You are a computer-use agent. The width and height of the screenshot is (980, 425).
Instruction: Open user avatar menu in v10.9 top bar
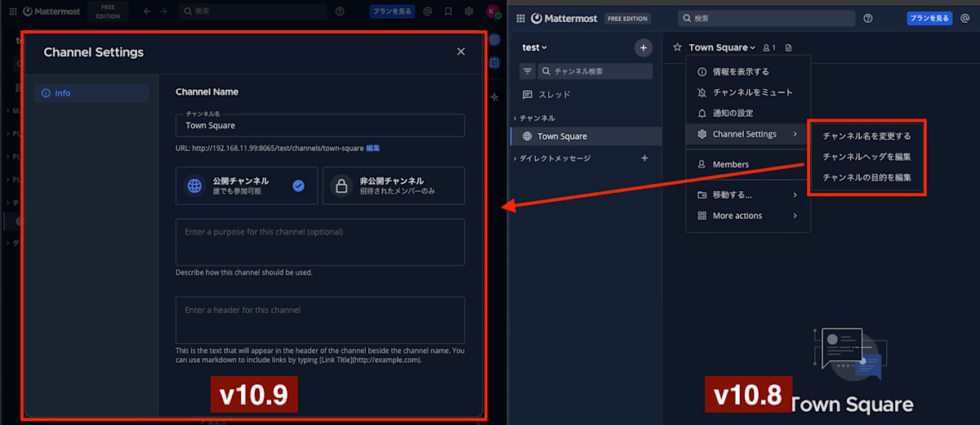click(x=492, y=11)
